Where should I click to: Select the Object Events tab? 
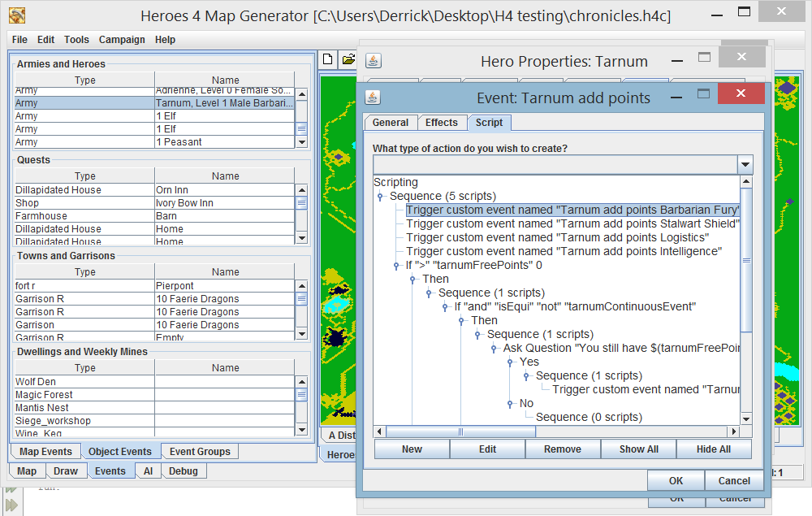coord(120,451)
